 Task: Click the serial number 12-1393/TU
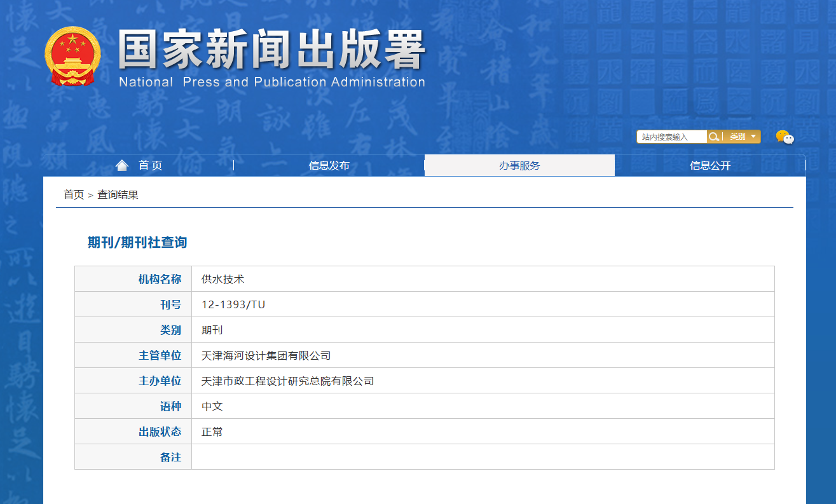click(233, 304)
